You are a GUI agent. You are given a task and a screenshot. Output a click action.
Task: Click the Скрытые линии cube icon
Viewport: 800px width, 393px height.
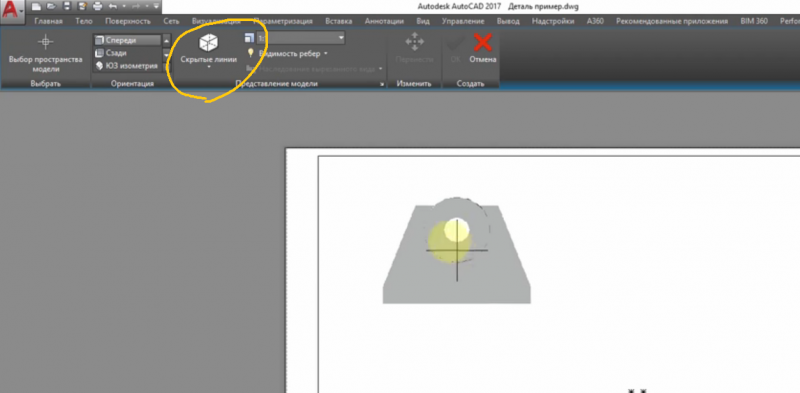tap(208, 43)
